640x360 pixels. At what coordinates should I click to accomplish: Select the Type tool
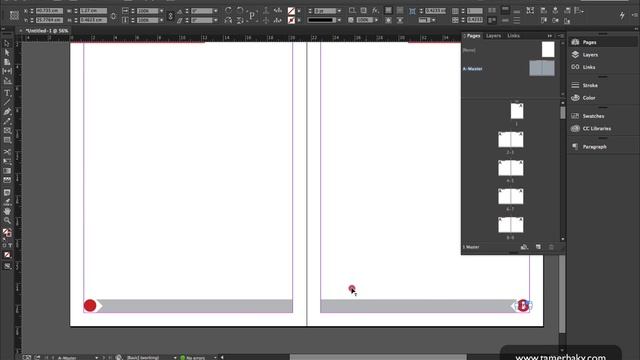click(7, 93)
